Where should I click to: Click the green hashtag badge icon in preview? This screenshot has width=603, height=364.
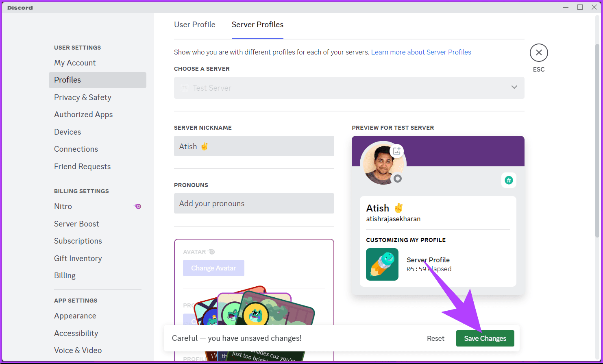(509, 180)
